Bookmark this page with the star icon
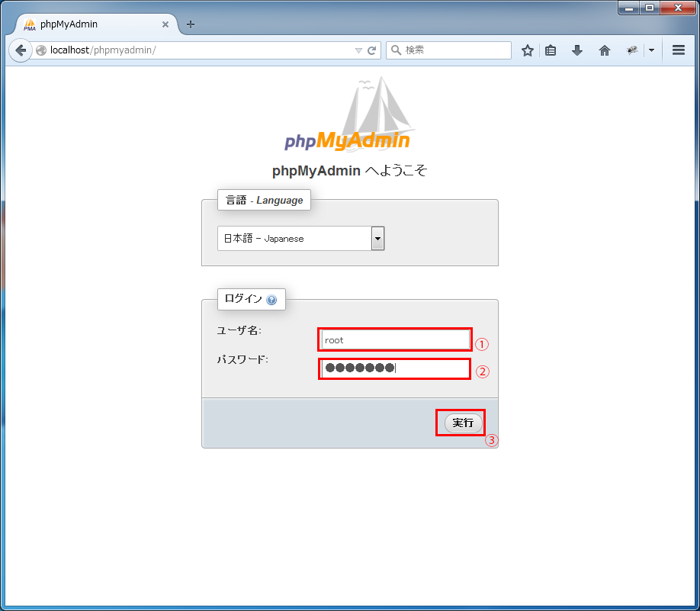The width and height of the screenshot is (700, 611). point(527,50)
